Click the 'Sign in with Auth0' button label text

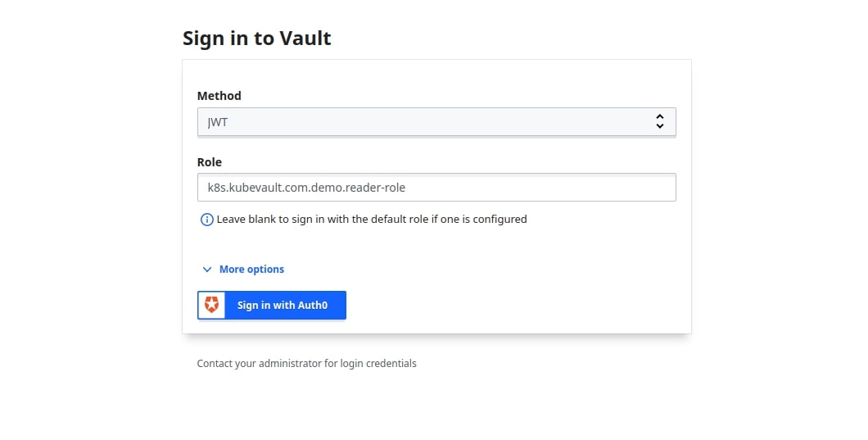click(x=283, y=305)
